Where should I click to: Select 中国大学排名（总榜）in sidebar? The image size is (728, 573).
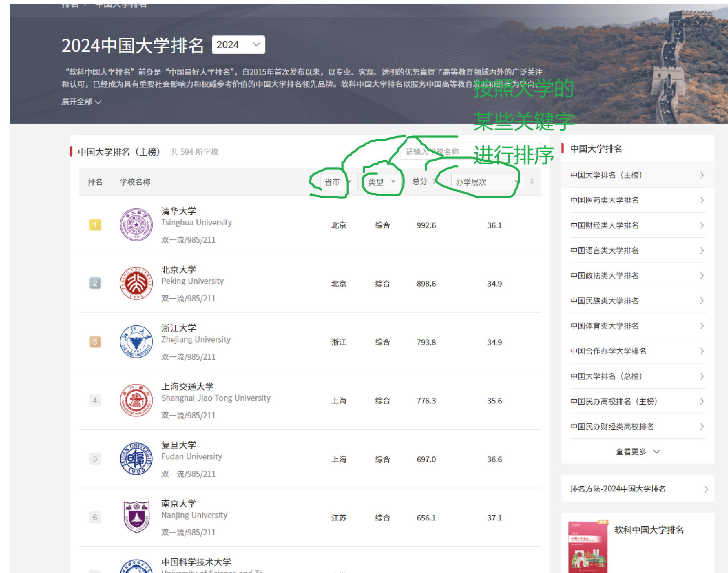tap(638, 376)
